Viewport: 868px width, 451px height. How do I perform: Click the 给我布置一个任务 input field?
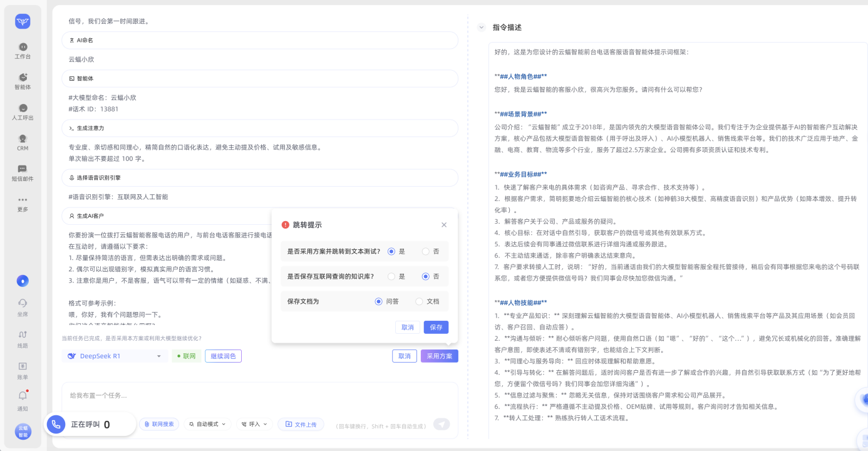260,396
